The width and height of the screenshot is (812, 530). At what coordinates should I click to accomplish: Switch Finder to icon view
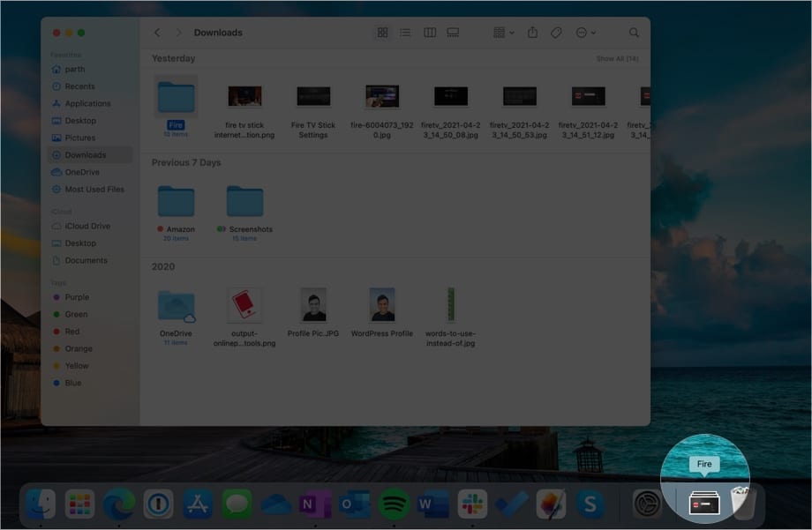tap(383, 33)
